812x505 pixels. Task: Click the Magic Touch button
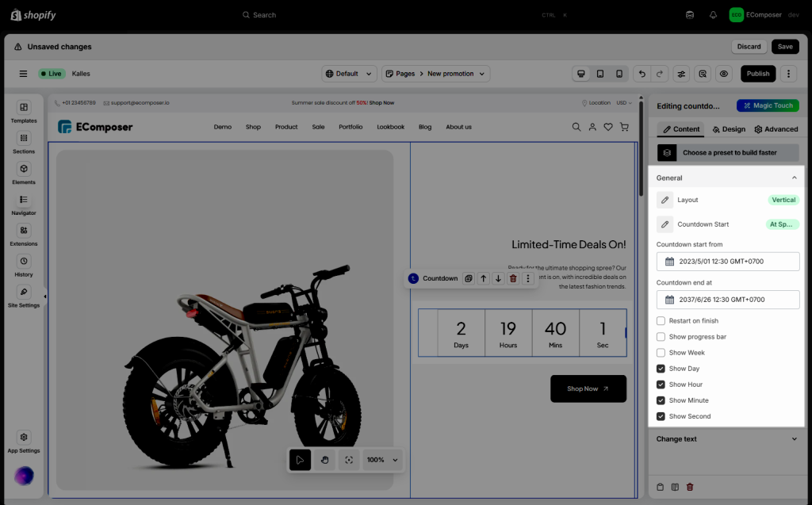[767, 105]
